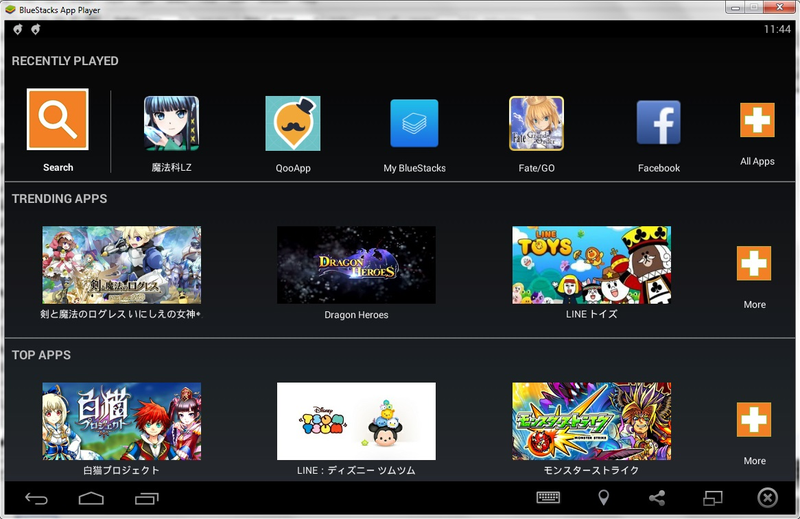800x519 pixels.
Task: Open My BlueStacks app icon
Action: pyautogui.click(x=414, y=123)
